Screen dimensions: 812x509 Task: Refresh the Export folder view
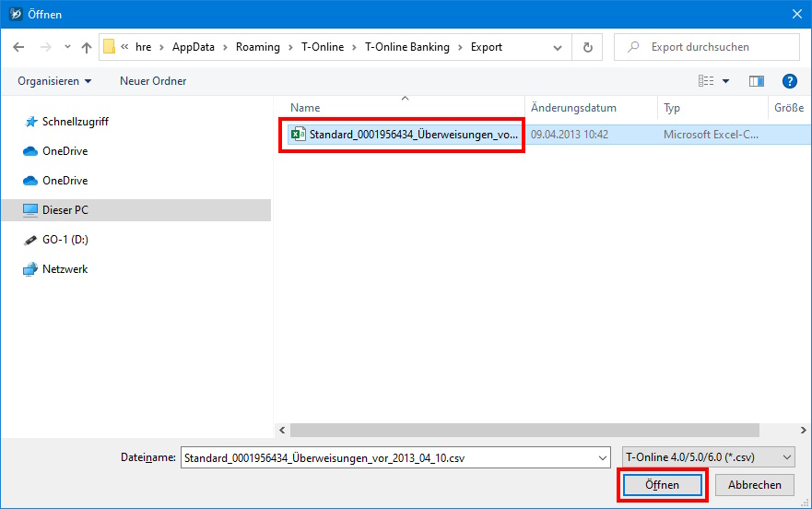pos(587,47)
